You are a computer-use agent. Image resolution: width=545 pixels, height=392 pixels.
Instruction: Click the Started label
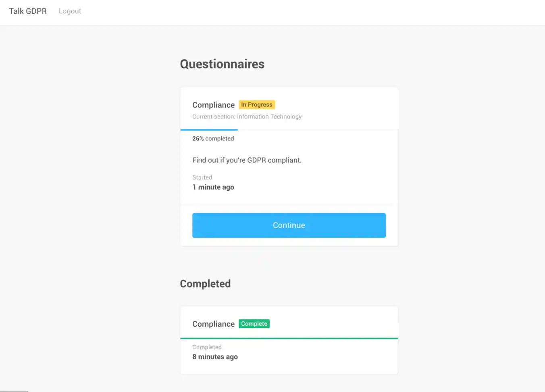pyautogui.click(x=202, y=177)
